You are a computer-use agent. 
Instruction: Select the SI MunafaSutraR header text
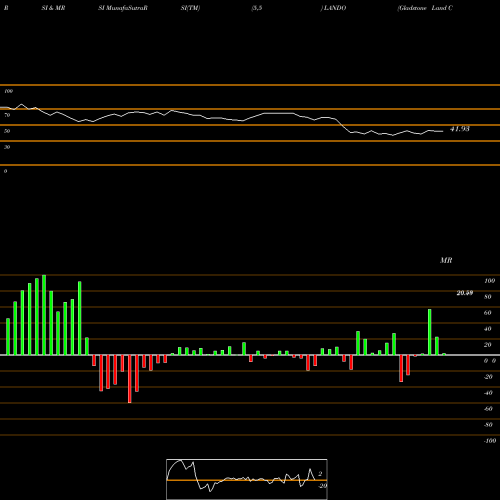tap(123, 8)
